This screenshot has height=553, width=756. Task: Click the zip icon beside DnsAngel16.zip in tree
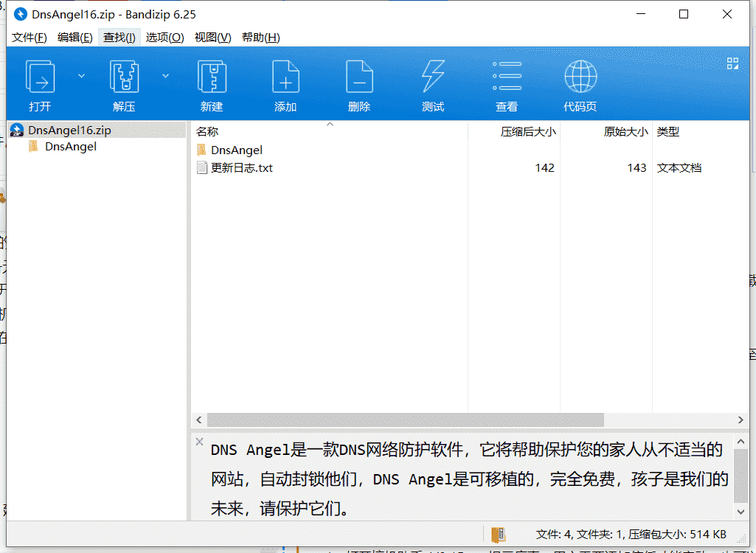click(x=17, y=131)
